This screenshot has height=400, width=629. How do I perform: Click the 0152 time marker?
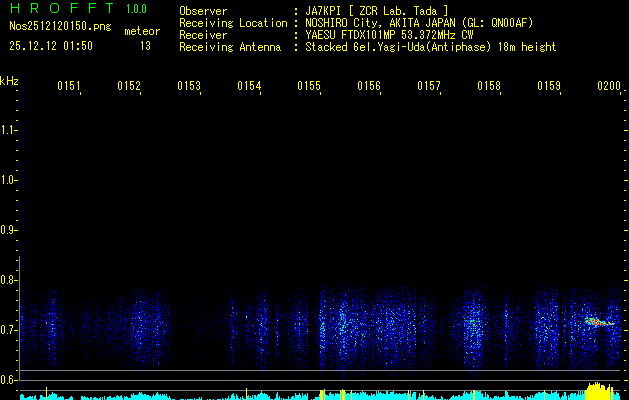(129, 87)
